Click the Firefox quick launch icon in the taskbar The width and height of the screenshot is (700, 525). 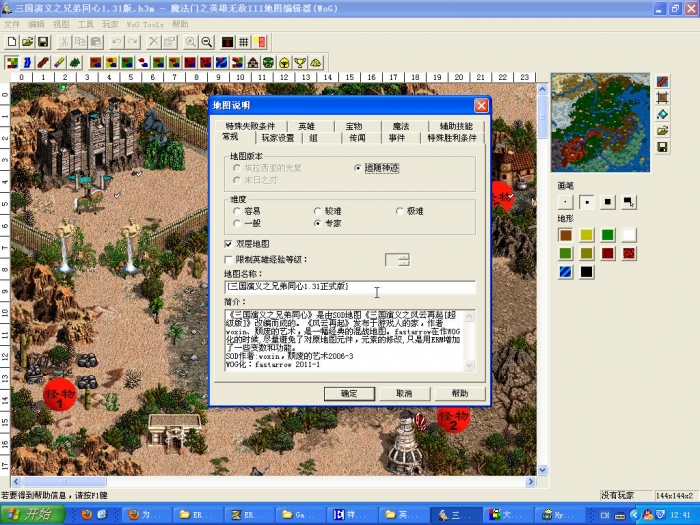pos(87,515)
